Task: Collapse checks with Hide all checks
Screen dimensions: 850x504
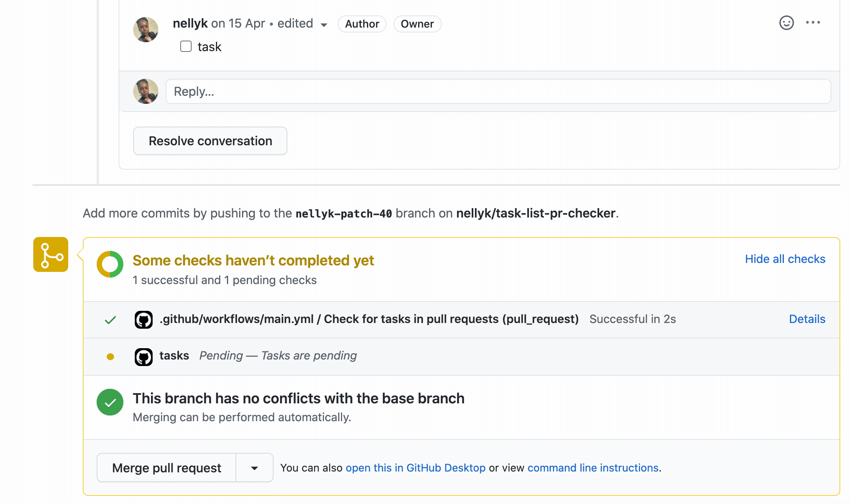Action: pyautogui.click(x=785, y=259)
